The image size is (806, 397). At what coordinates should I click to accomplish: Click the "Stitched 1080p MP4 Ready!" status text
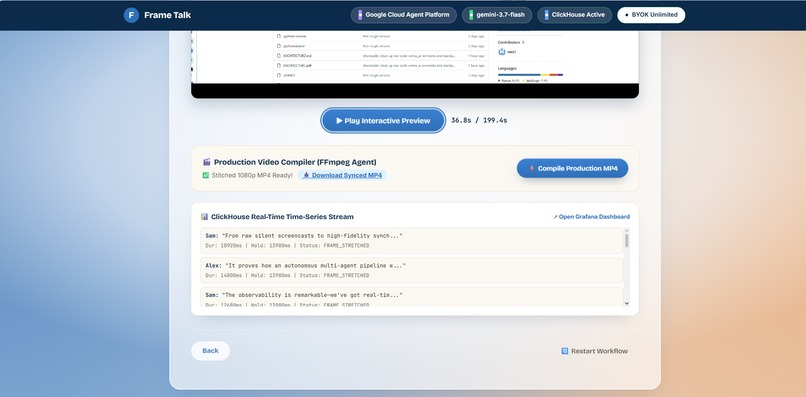[x=252, y=175]
